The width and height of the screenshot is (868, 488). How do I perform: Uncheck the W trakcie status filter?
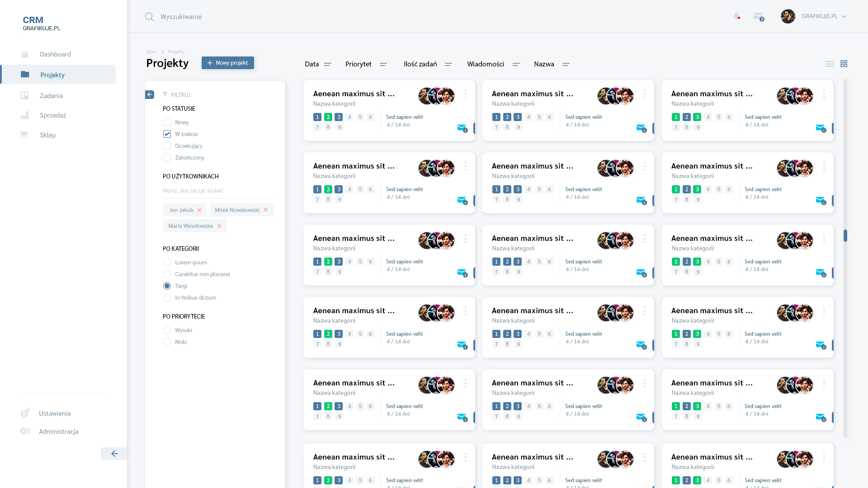167,134
